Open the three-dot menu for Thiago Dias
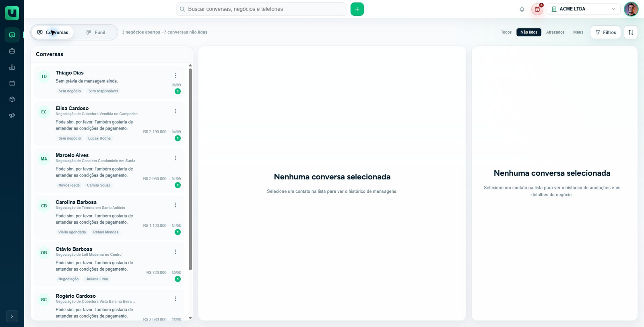Image resolution: width=644 pixels, height=327 pixels. pyautogui.click(x=175, y=76)
